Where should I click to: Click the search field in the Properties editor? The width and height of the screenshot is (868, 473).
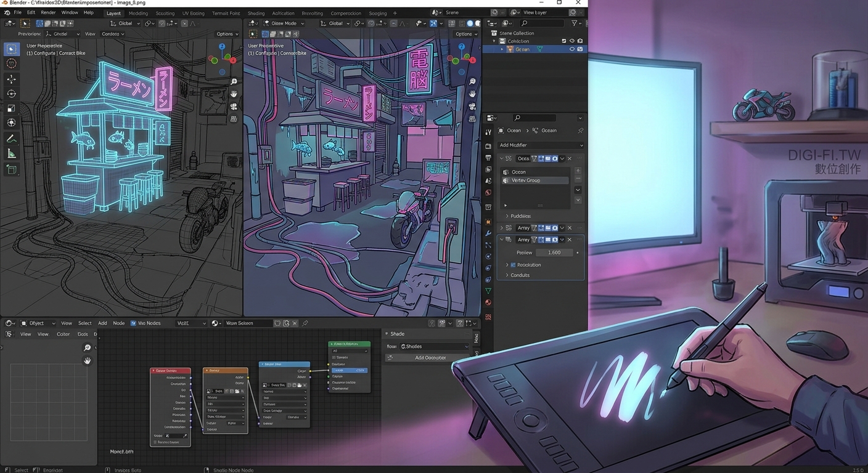click(535, 118)
